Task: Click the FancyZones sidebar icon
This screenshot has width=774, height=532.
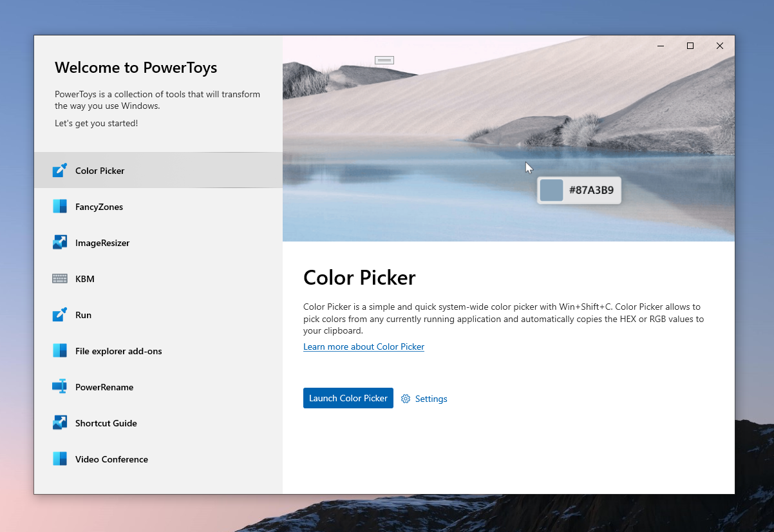Action: tap(60, 207)
